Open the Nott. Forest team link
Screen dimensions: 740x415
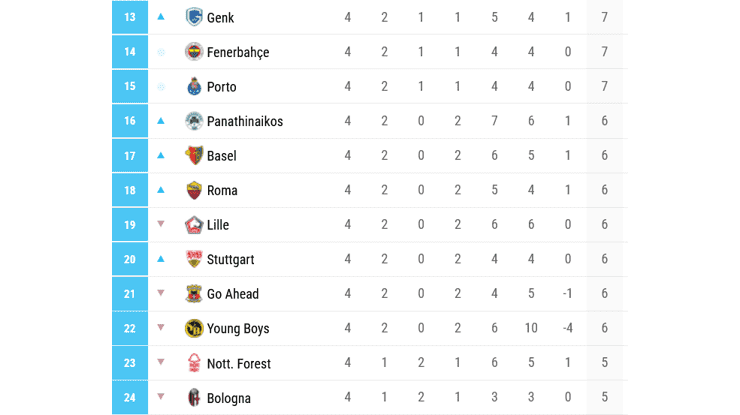coord(238,364)
